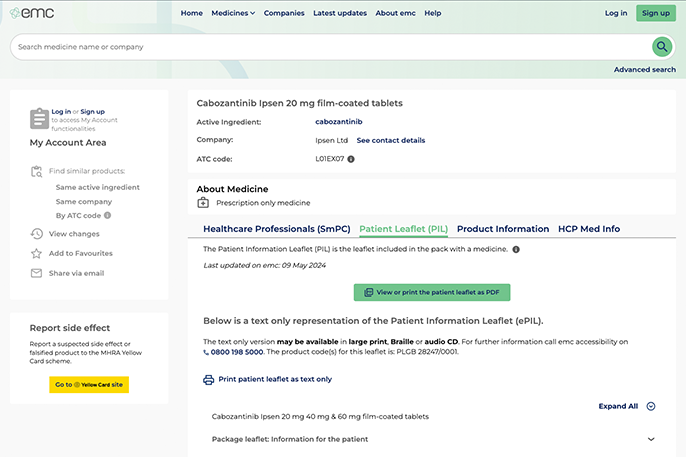
Task: Click the green search magnifier button
Action: [x=662, y=46]
